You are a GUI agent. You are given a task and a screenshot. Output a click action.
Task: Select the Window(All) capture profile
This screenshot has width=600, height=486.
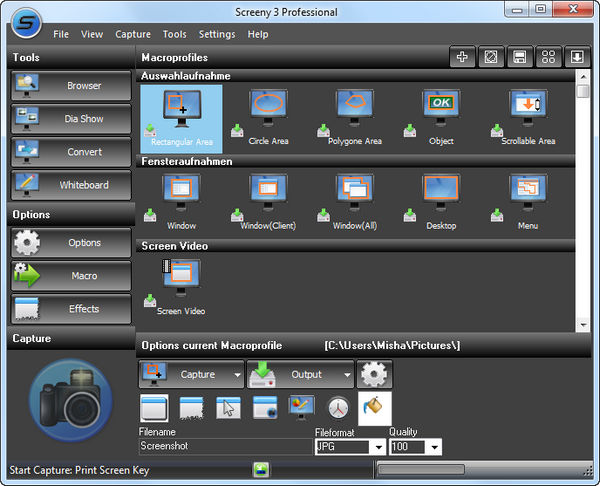[x=354, y=202]
